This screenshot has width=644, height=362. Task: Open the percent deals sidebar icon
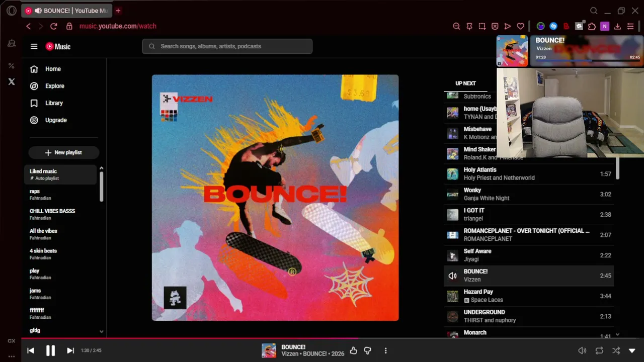11,66
